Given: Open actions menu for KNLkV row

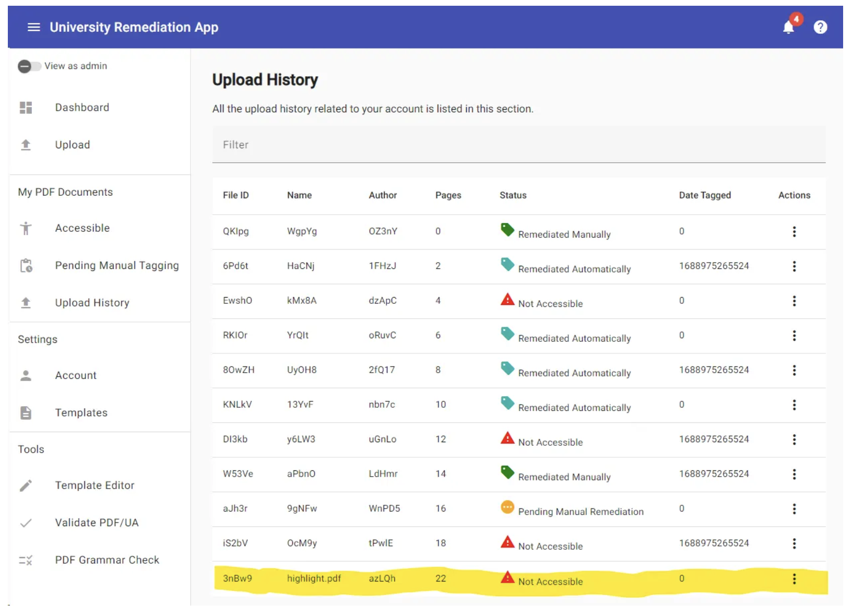Looking at the screenshot, I should [794, 405].
